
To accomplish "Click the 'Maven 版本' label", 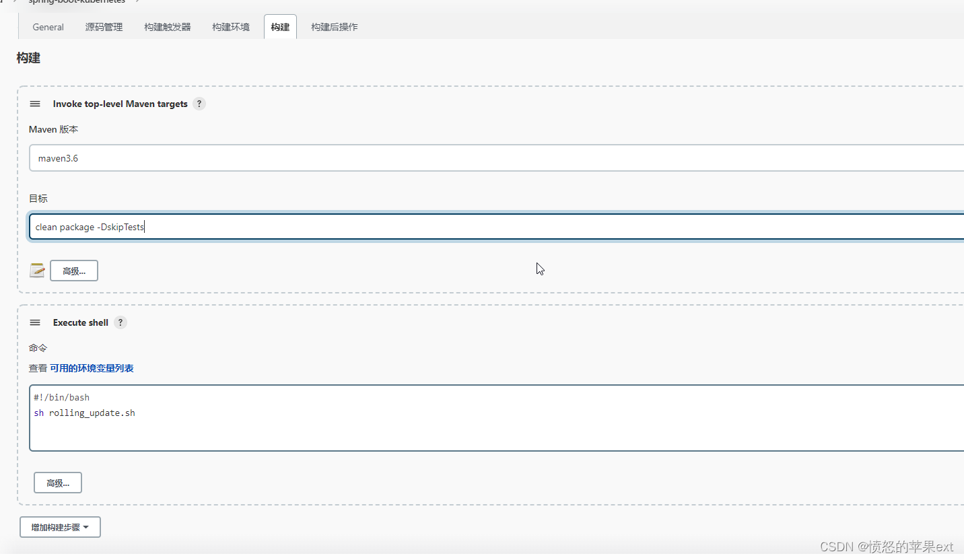I will tap(54, 129).
